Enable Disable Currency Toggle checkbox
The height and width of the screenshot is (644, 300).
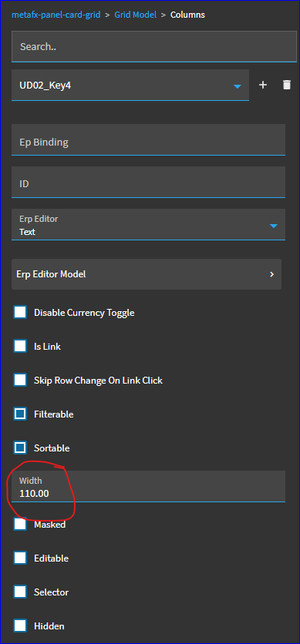coord(20,313)
